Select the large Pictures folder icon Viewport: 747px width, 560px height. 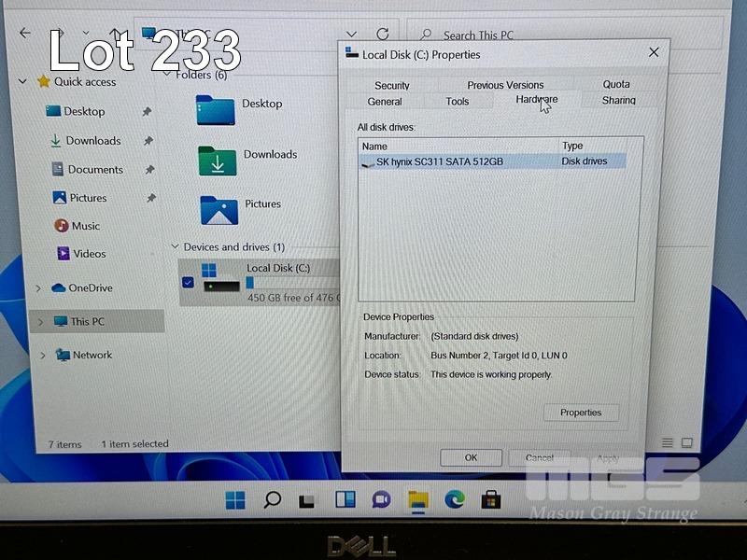[x=219, y=210]
